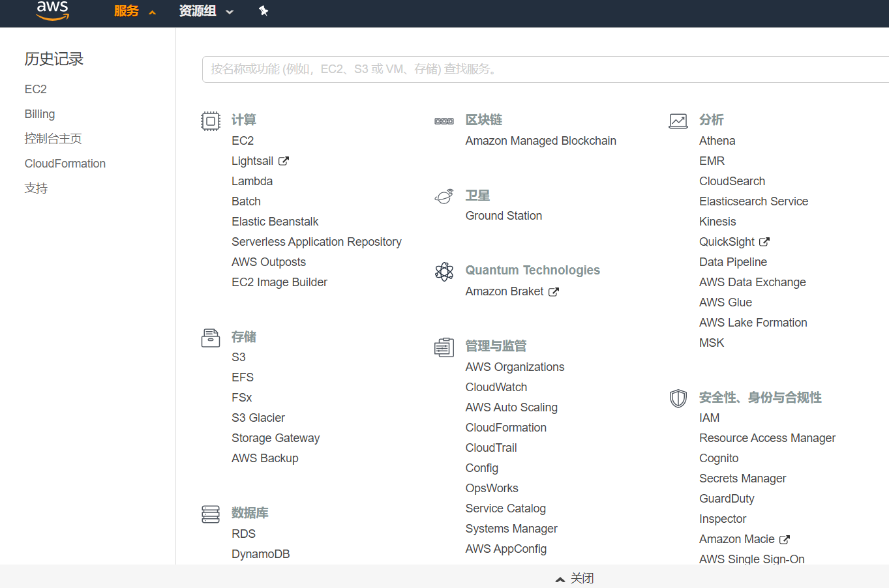The width and height of the screenshot is (889, 588).
Task: Click the Blockchain (区块链) category icon
Action: pos(444,121)
